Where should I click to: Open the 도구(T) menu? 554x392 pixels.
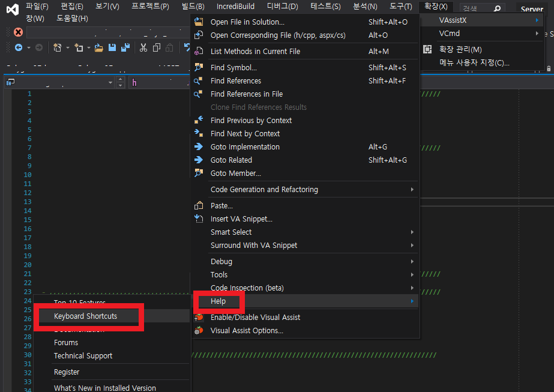(x=401, y=7)
